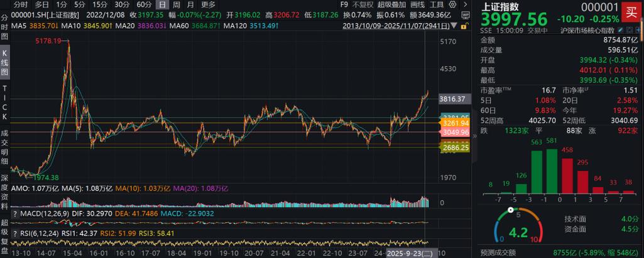Click the date range 2013/10/09-2025/11/07 link
The image size is (644, 258).
point(384,26)
